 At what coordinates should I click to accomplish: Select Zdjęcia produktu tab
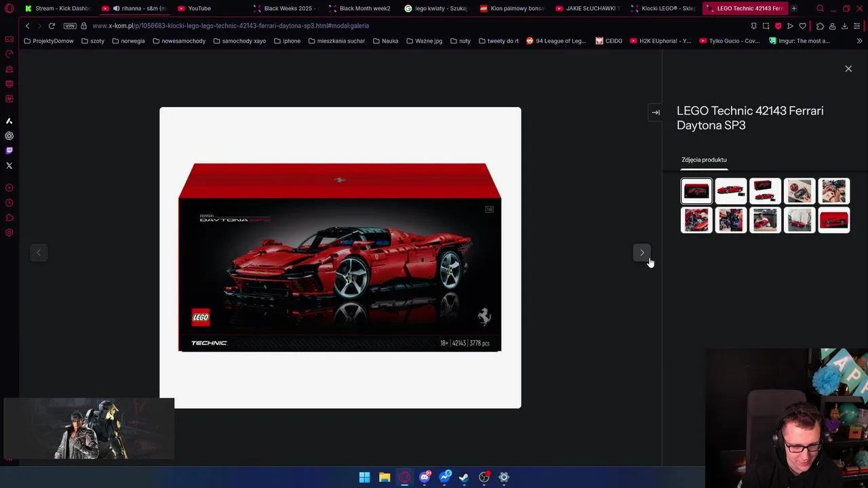[704, 160]
